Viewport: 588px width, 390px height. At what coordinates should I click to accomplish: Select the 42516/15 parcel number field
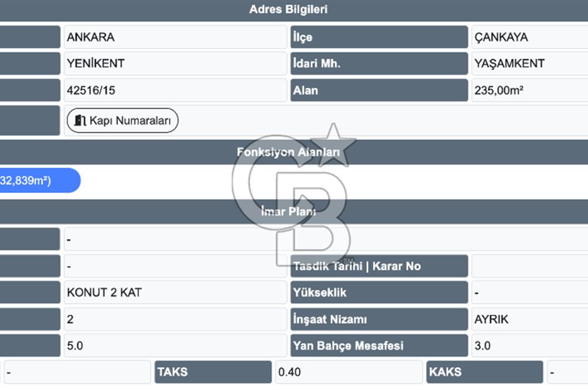coord(175,90)
